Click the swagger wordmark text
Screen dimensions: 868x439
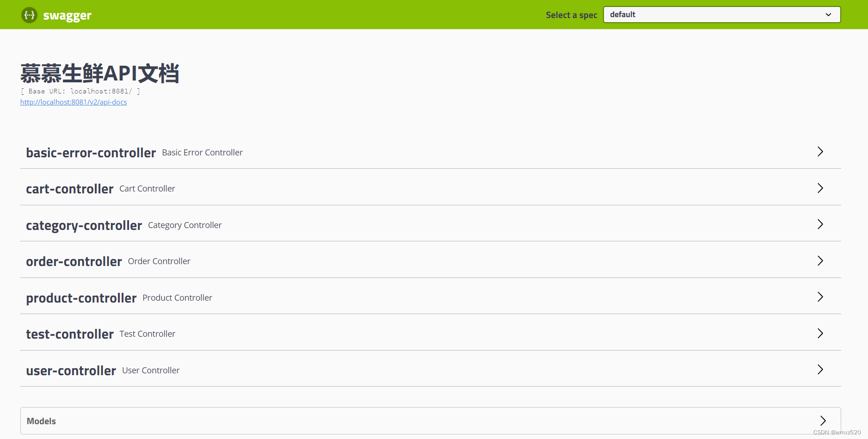(67, 16)
